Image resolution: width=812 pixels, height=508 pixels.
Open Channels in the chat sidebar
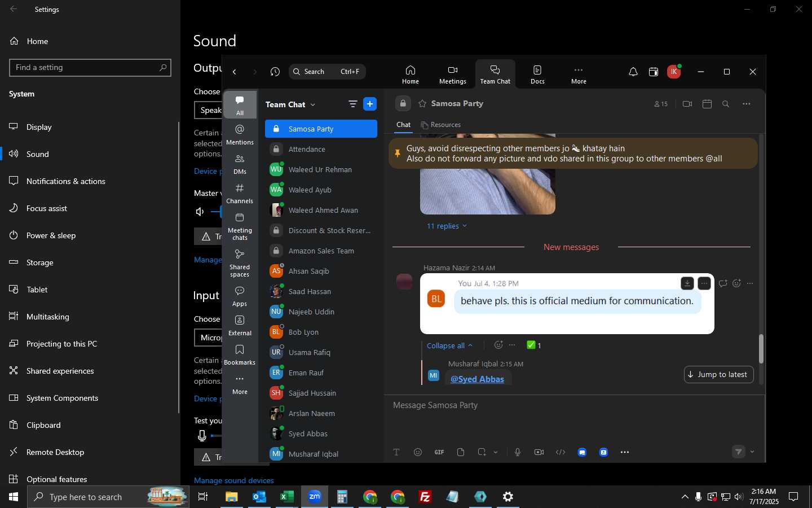(240, 194)
